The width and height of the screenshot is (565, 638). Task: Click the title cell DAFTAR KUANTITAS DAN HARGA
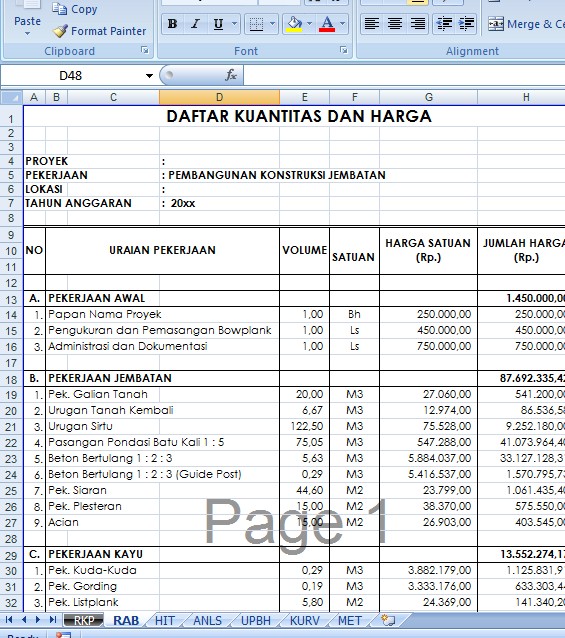(299, 116)
